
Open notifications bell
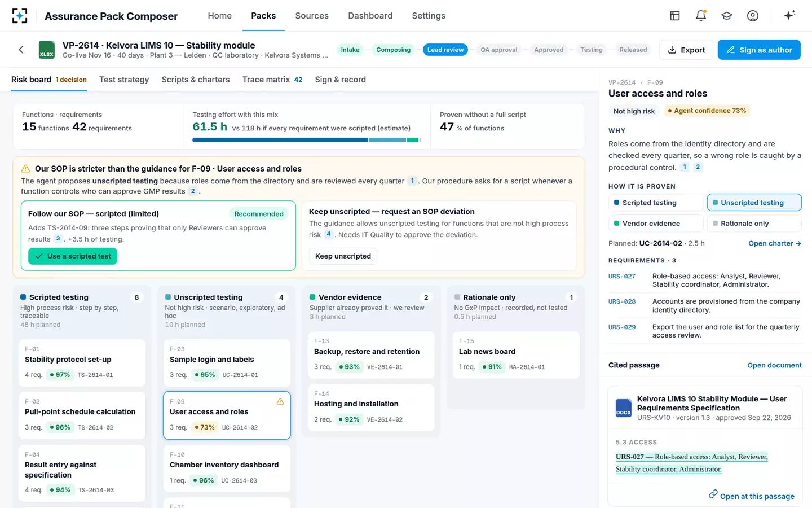[x=701, y=16]
